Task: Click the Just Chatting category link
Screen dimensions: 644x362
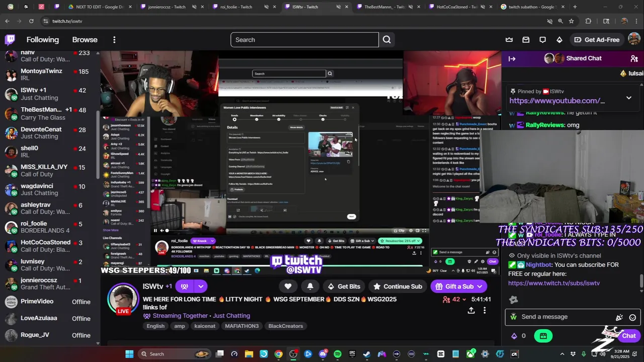Action: coord(231,316)
